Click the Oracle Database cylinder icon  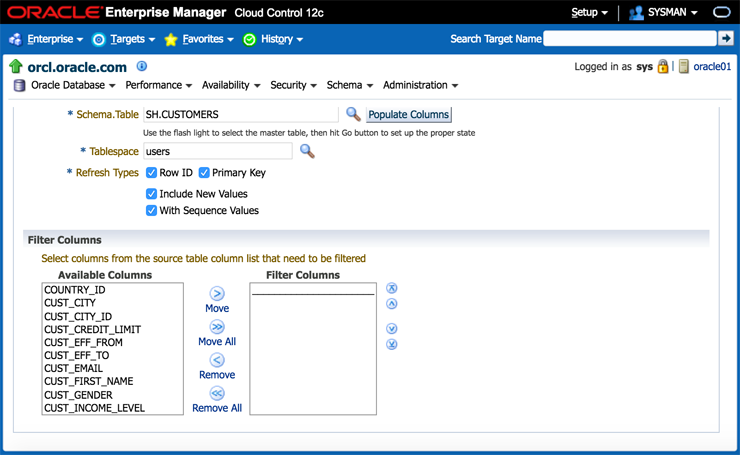point(19,85)
